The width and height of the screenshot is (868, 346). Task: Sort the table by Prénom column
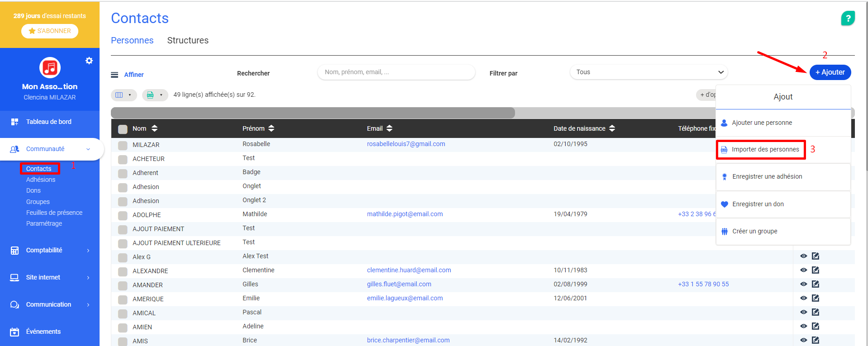[271, 128]
